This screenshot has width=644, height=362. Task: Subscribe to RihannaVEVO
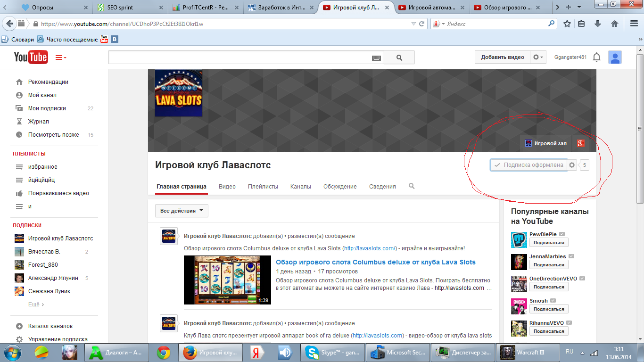pos(549,331)
